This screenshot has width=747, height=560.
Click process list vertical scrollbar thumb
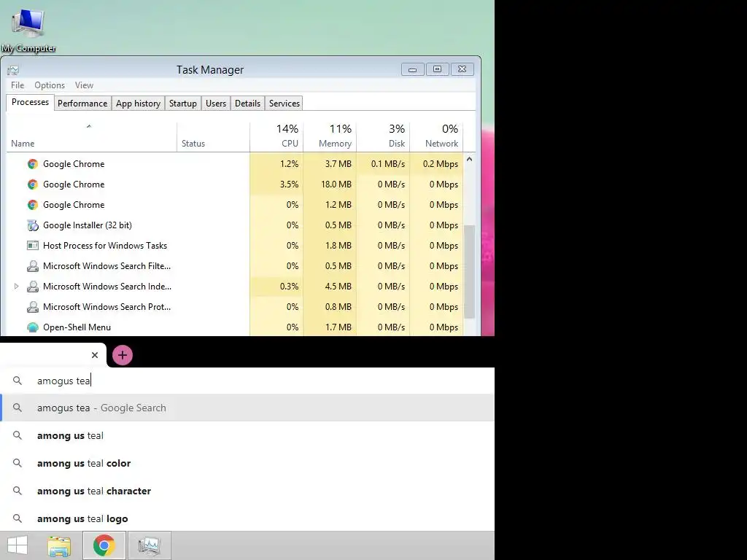[469, 271]
